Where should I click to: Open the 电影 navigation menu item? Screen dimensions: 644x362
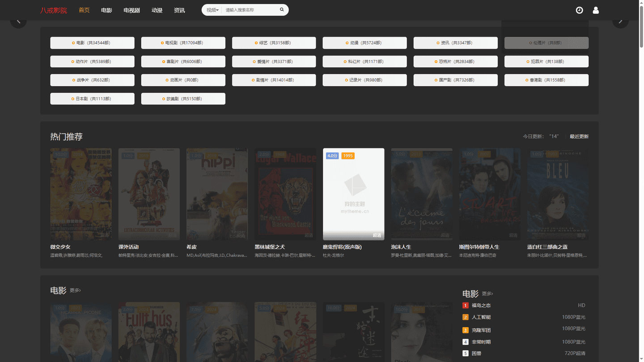click(106, 10)
